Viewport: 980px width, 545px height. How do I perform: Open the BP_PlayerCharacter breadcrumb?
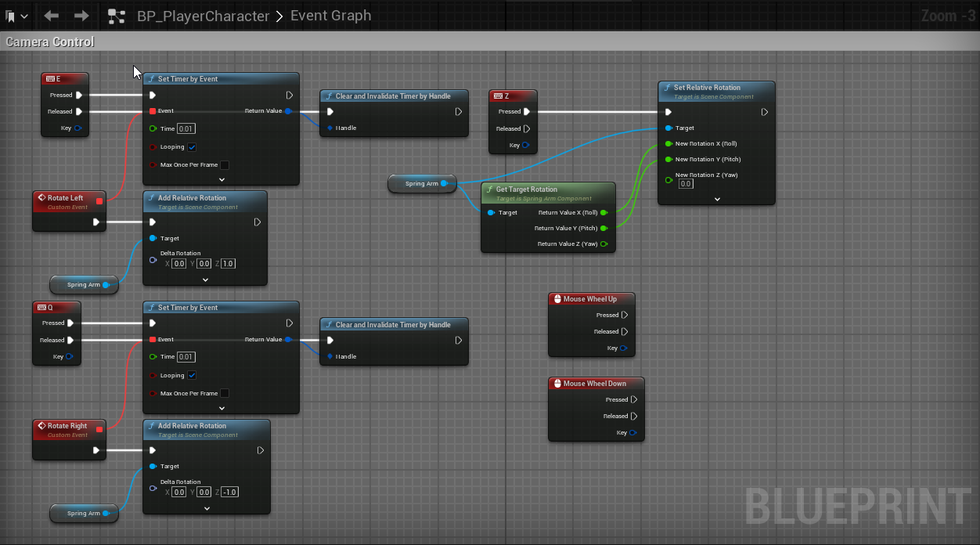click(x=203, y=16)
